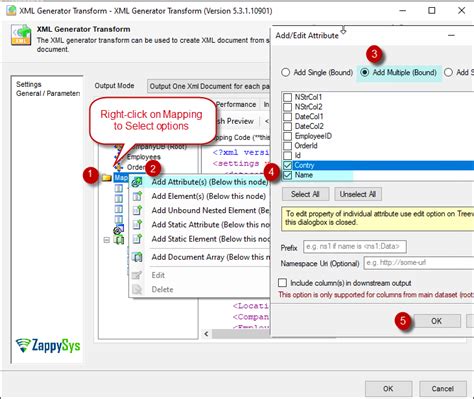474x399 pixels.
Task: Check the Id column checkbox
Action: (x=287, y=155)
